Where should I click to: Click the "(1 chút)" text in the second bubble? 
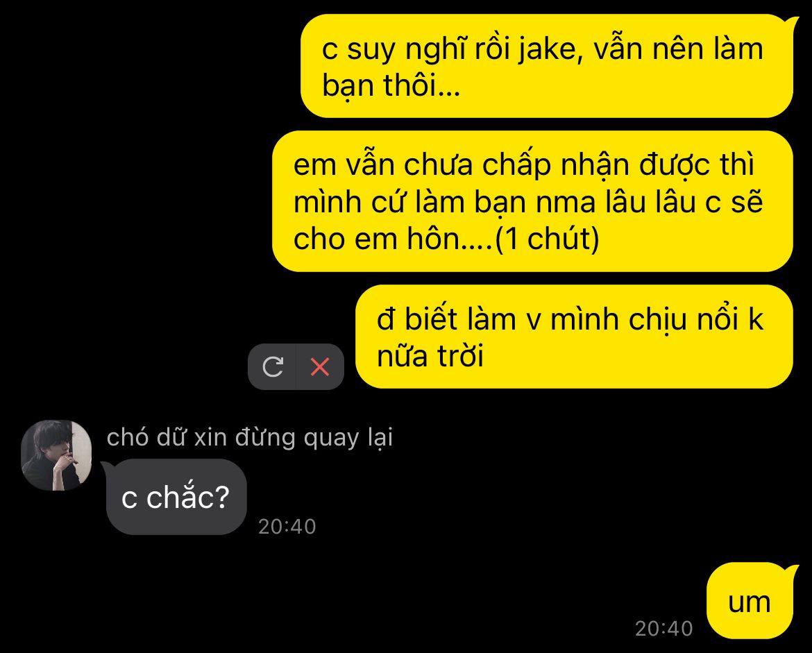pyautogui.click(x=547, y=239)
